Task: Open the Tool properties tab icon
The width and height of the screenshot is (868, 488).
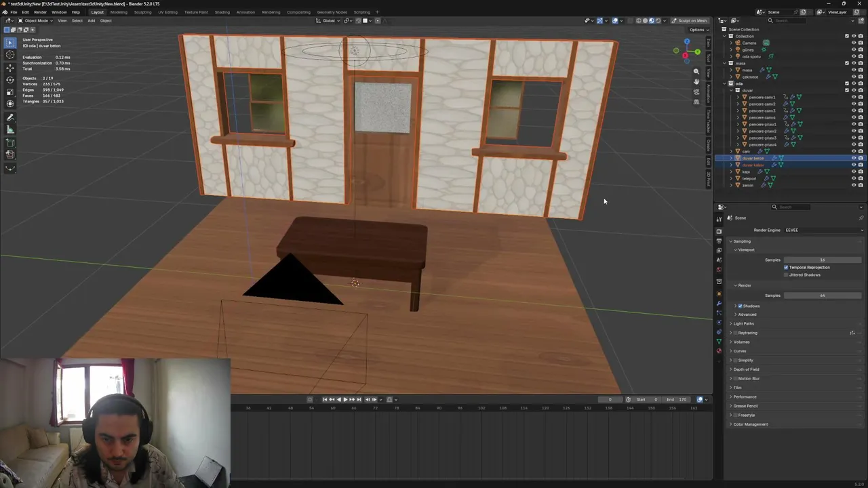Action: pos(719,219)
